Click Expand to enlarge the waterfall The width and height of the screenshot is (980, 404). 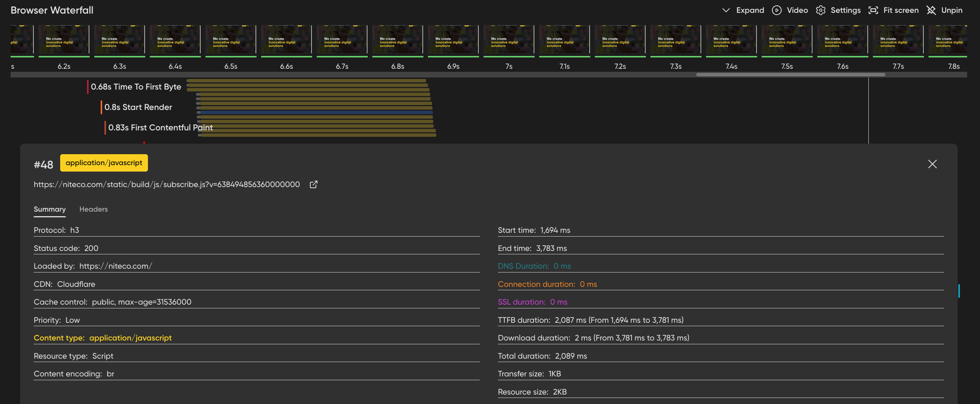click(750, 10)
